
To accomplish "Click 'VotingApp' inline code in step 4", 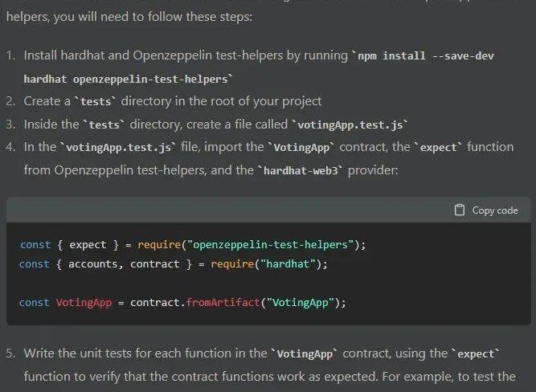I will tap(302, 148).
